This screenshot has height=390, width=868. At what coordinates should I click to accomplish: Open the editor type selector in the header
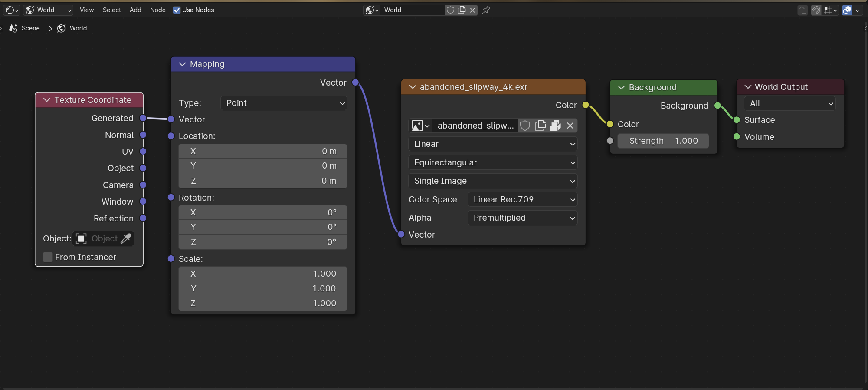[x=12, y=10]
